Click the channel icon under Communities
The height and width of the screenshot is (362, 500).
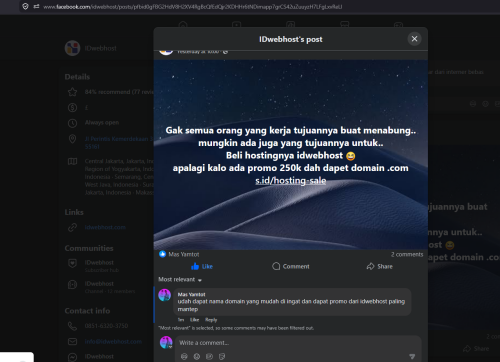(72, 284)
